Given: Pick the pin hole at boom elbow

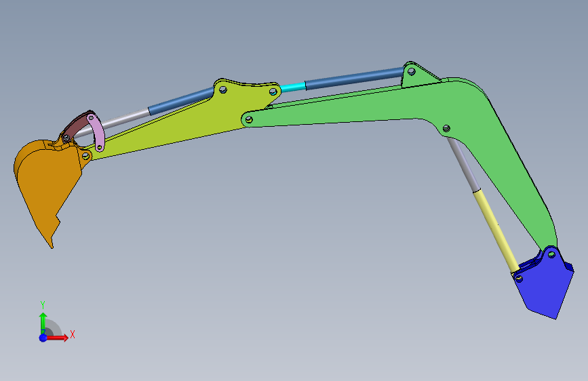Looking at the screenshot, I should tap(446, 129).
